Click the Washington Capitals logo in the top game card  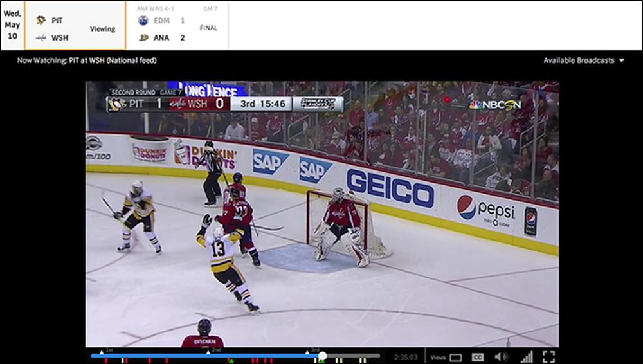tap(41, 38)
